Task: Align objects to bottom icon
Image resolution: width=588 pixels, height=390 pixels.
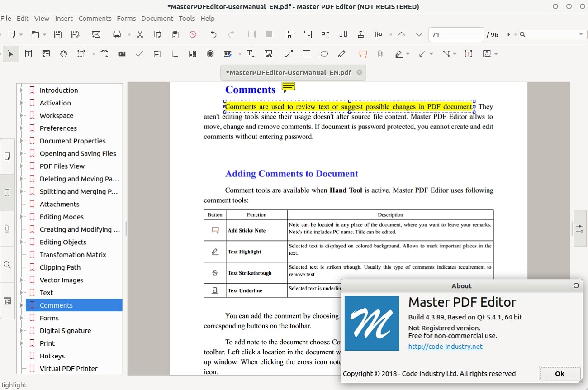Action: click(x=343, y=34)
